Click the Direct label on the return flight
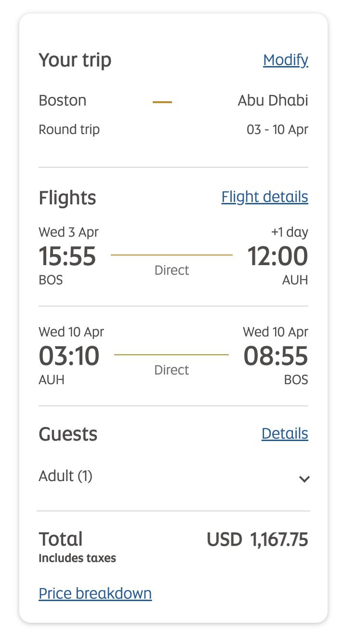The width and height of the screenshot is (344, 644). pyautogui.click(x=172, y=370)
